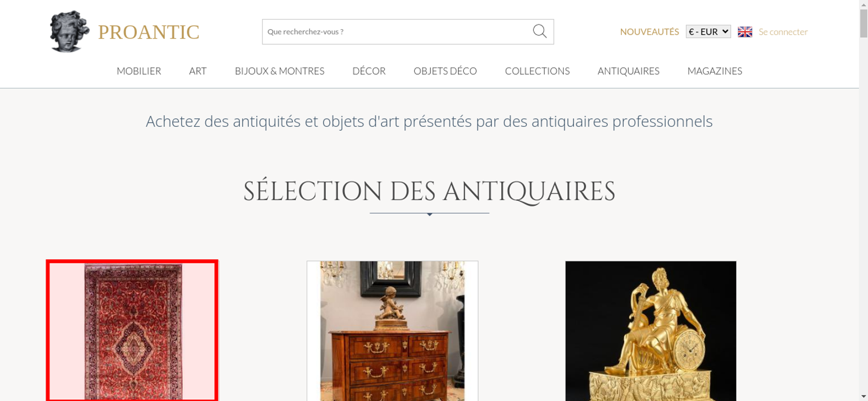Click the PROANTIC brand name text
Image resolution: width=868 pixels, height=401 pixels.
coord(148,32)
